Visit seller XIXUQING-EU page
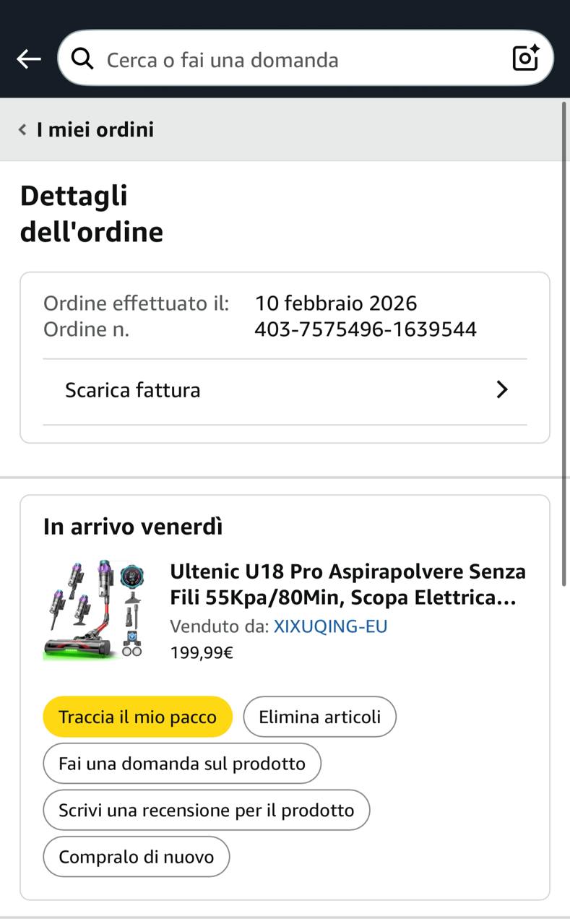Viewport: 570px width, 924px height. tap(330, 626)
